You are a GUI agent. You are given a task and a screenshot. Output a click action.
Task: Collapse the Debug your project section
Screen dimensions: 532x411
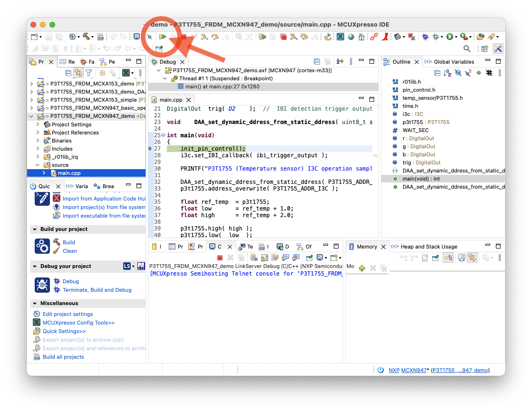click(35, 266)
